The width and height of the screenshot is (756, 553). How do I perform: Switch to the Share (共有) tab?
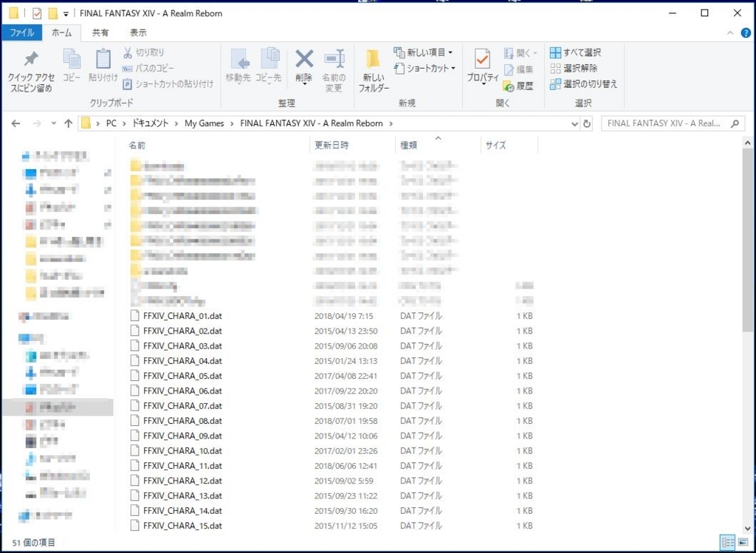point(100,32)
